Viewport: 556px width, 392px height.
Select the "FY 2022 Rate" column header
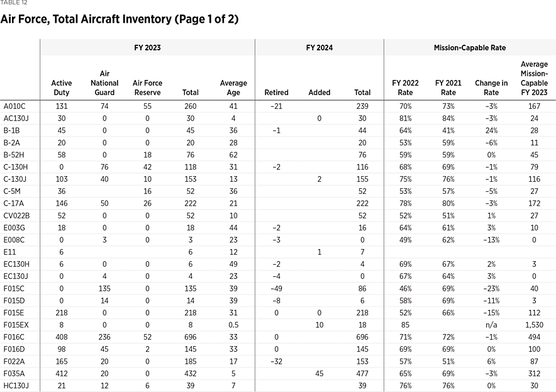405,87
